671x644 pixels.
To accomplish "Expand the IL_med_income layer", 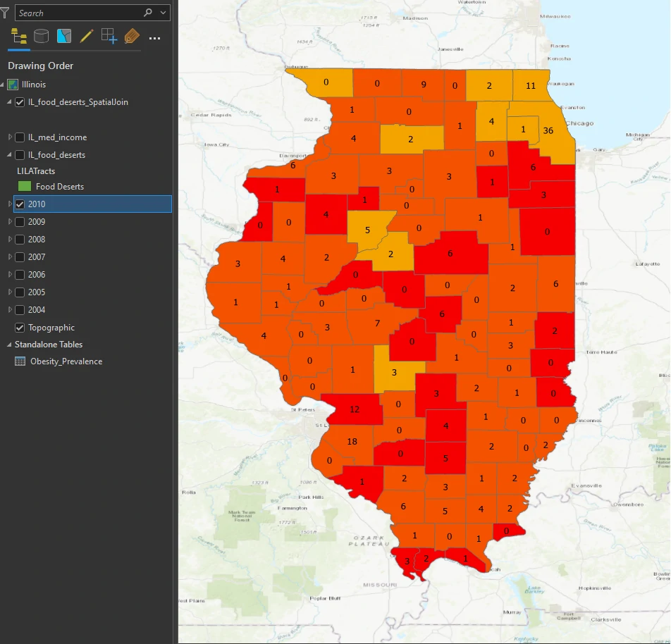I will point(9,137).
